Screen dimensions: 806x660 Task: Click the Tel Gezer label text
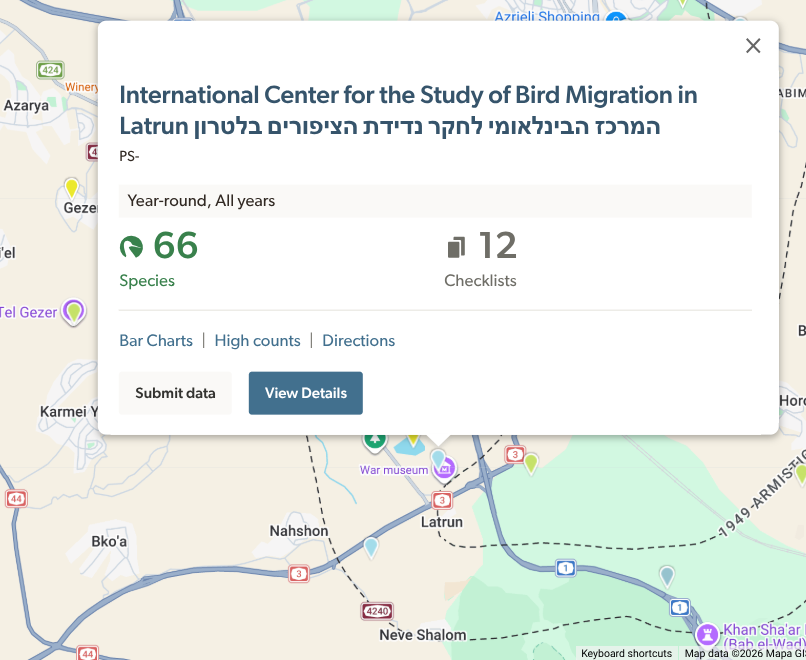[x=28, y=312]
